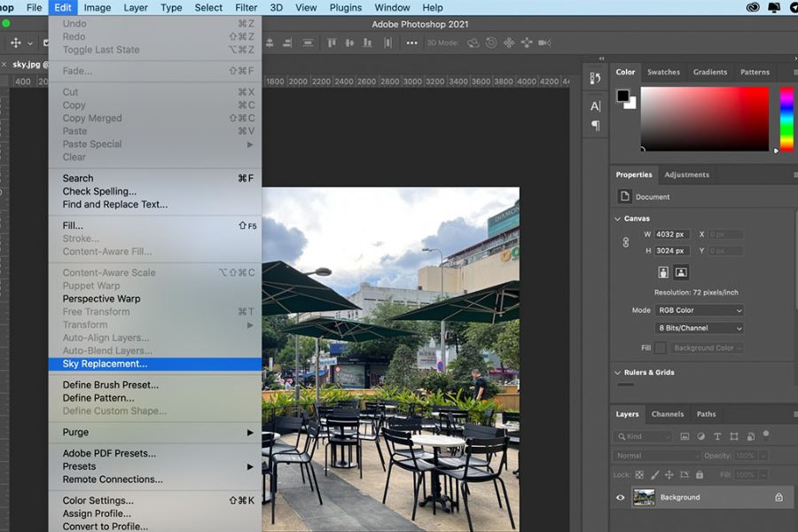Set canvas to landscape orientation
Screen dimensions: 798x532
681,272
